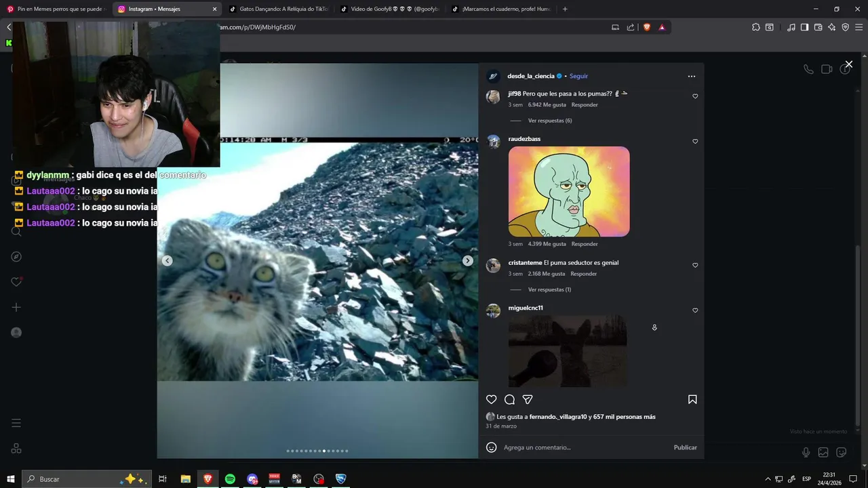Expand the 1 reply under cristanteme's comment
The height and width of the screenshot is (488, 868).
549,289
